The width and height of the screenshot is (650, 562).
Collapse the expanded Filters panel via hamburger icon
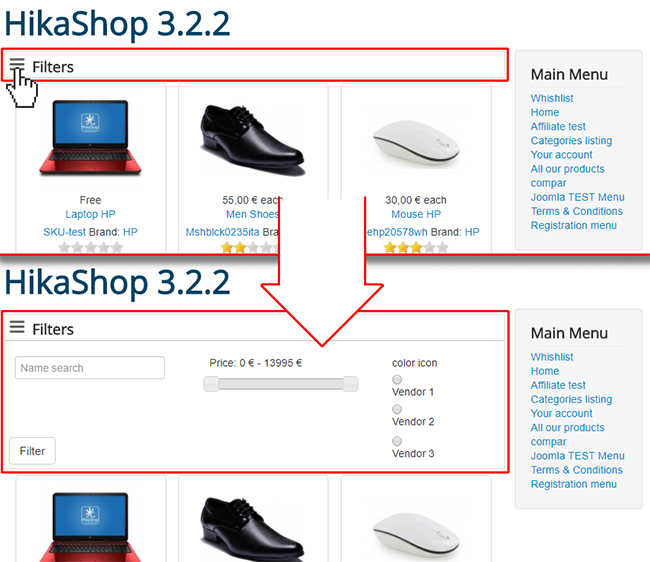tap(17, 327)
